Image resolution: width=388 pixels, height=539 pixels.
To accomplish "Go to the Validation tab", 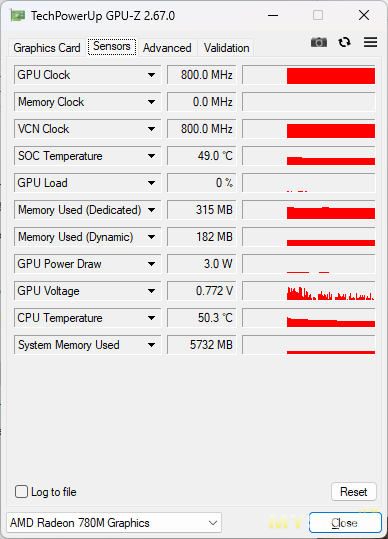I will coord(226,48).
